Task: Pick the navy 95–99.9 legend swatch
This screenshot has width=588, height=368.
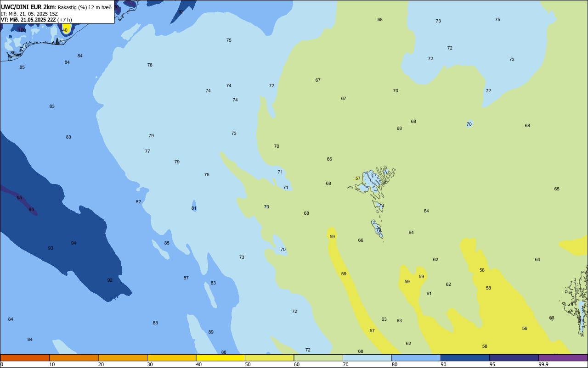Action: (x=514, y=357)
